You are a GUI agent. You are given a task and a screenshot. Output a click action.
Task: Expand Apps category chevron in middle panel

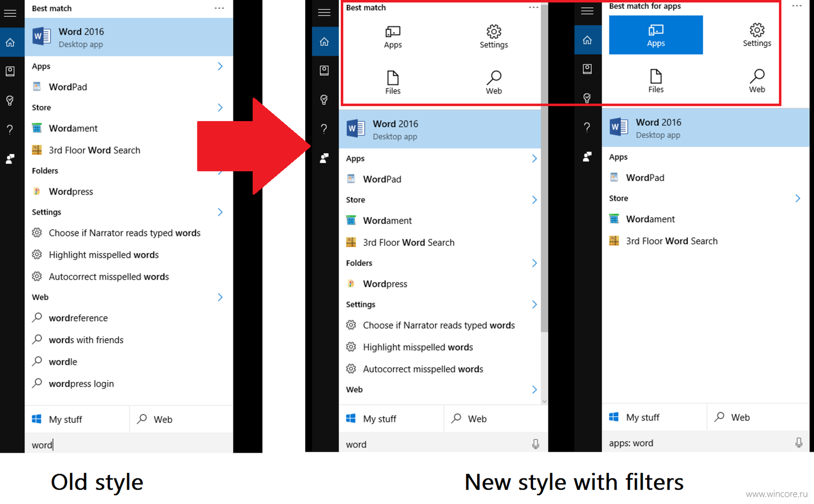click(534, 159)
